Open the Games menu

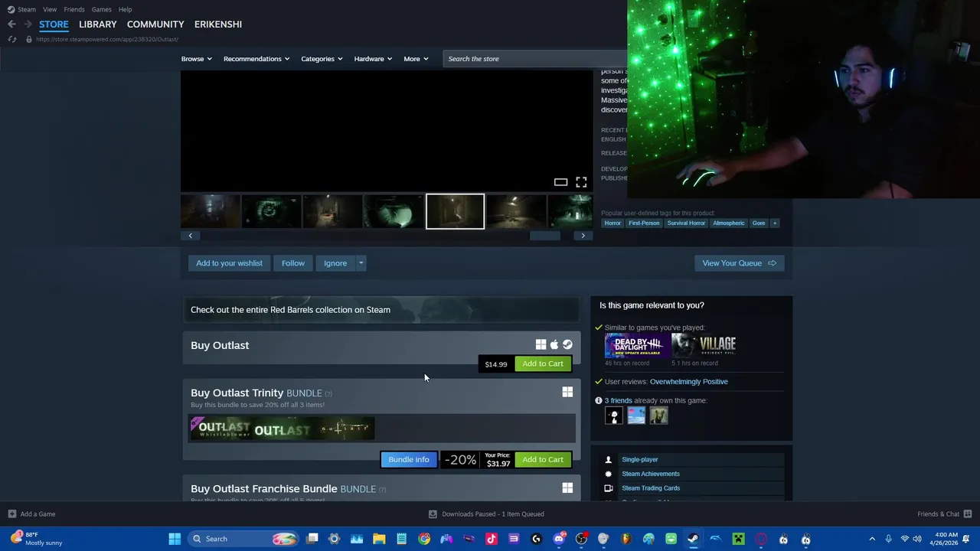click(x=102, y=9)
